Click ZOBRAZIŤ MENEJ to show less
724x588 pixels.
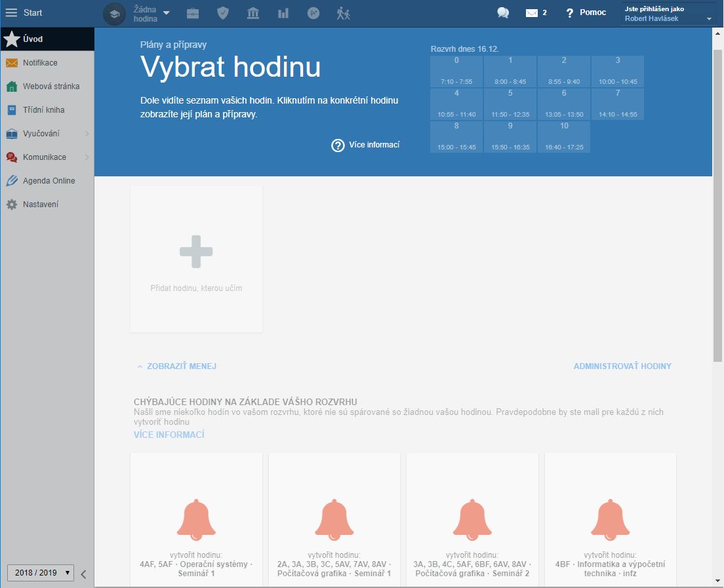point(176,366)
